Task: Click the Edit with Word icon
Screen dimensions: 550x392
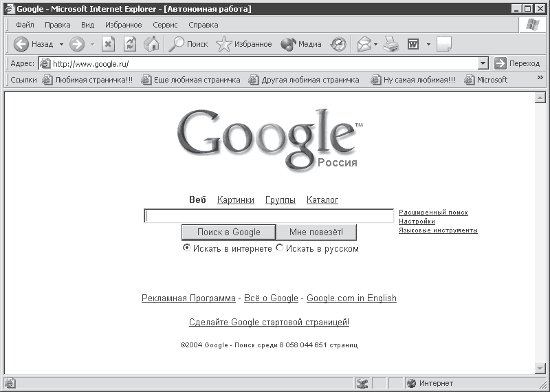Action: [413, 44]
